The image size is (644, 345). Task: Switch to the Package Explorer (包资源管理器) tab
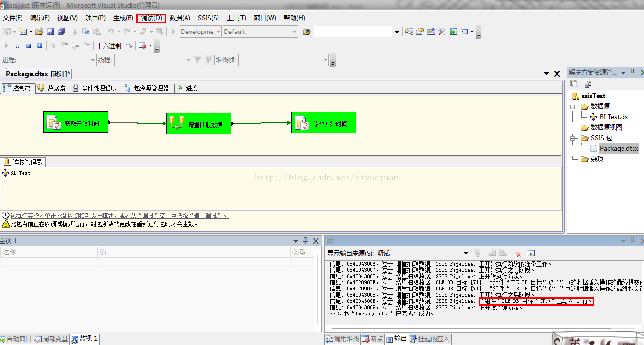(x=147, y=88)
